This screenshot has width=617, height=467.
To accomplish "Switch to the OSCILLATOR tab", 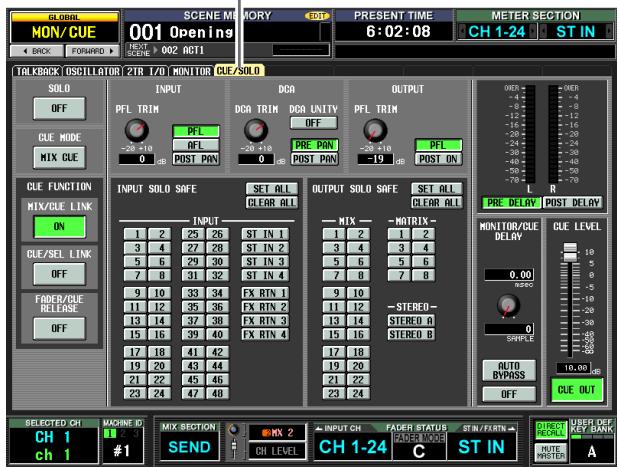I will pos(92,71).
